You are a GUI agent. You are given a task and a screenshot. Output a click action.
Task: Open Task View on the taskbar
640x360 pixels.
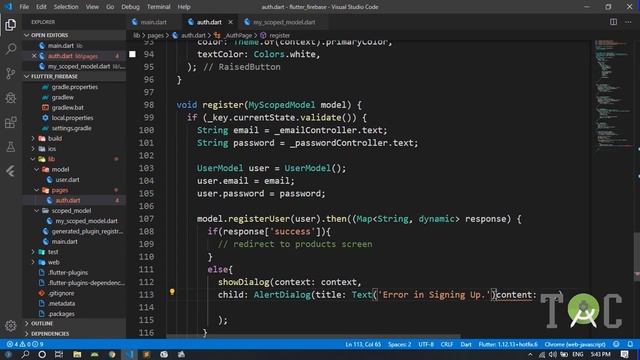point(59,354)
